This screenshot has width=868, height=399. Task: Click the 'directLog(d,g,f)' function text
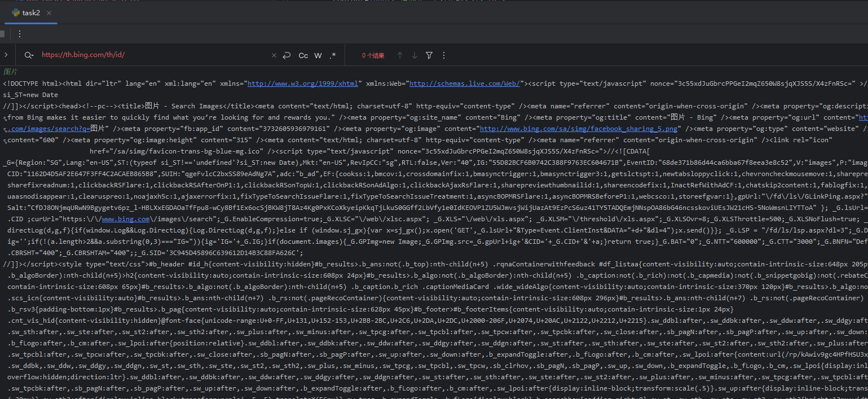[x=39, y=230]
